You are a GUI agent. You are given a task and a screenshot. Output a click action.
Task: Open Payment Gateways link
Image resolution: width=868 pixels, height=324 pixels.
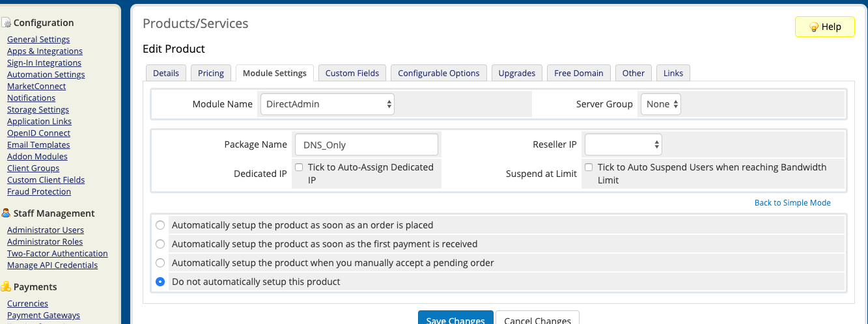tap(44, 316)
